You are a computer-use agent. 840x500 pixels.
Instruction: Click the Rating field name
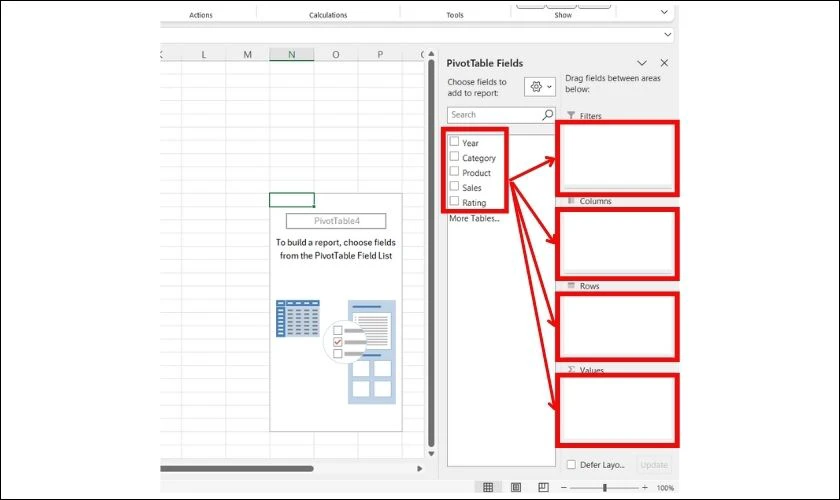click(x=474, y=203)
